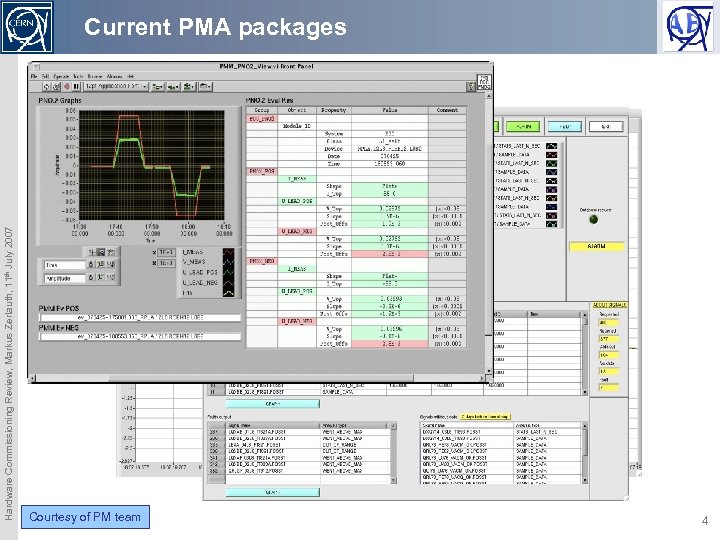Viewport: 720px width, 540px height.
Task: Click the context help question mark icon
Action: click(x=471, y=86)
